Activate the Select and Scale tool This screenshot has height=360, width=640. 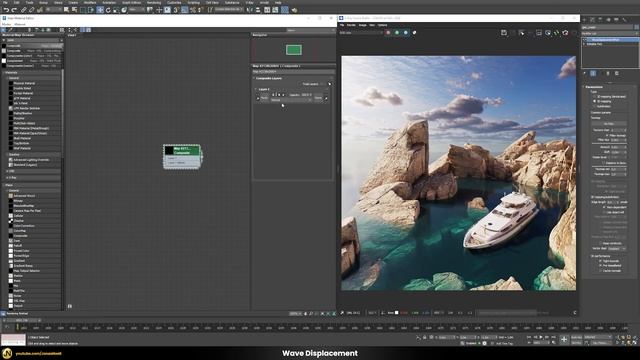click(116, 10)
